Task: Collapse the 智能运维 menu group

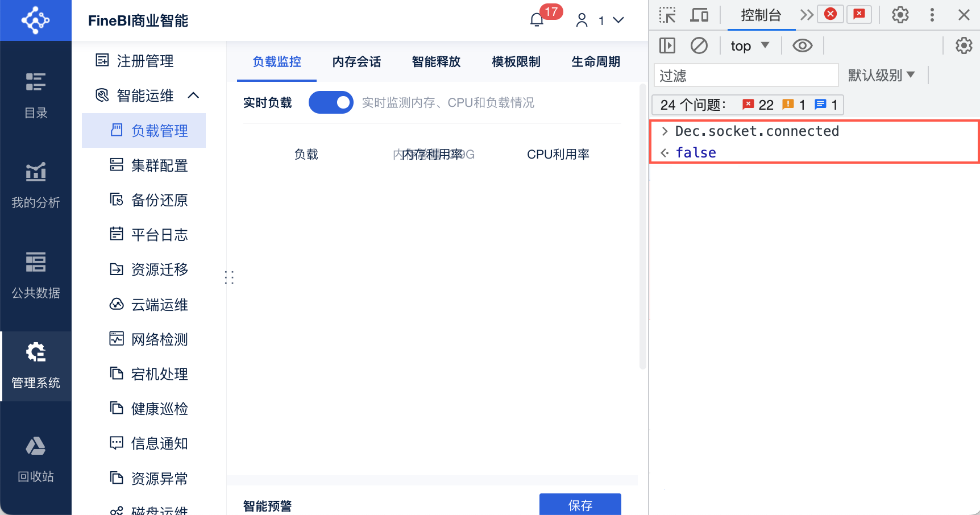Action: point(194,95)
